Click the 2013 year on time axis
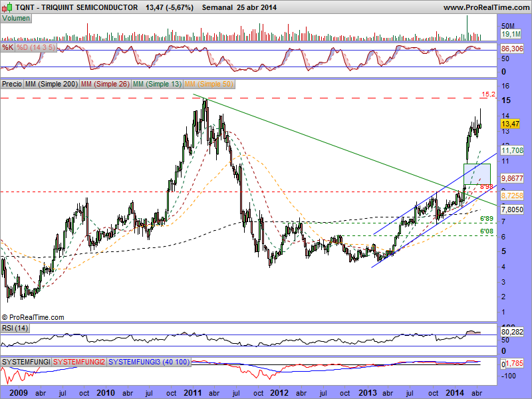Image resolution: width=532 pixels, height=399 pixels. tap(368, 393)
